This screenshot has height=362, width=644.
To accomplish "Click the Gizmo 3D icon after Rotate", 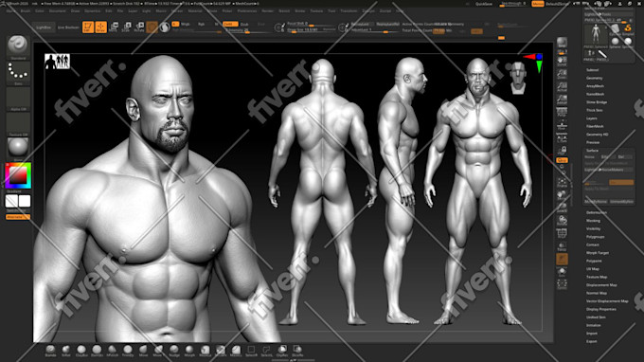I will pyautogui.click(x=152, y=27).
